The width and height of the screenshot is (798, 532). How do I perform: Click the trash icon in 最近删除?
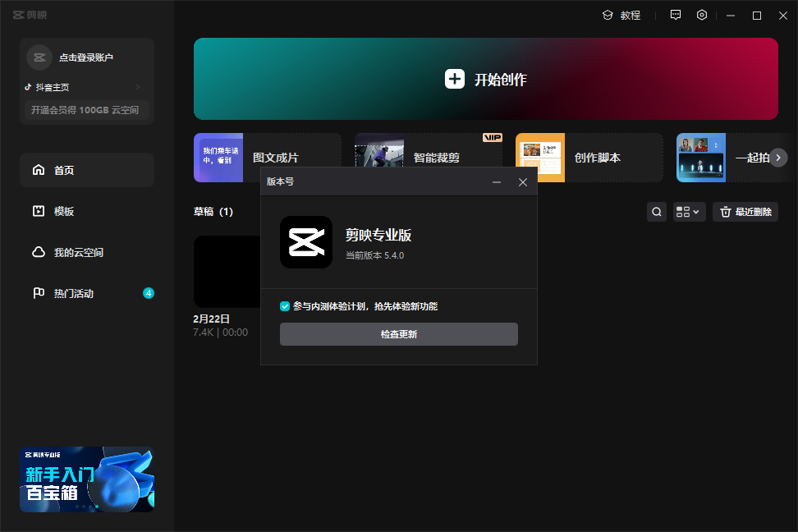(726, 212)
